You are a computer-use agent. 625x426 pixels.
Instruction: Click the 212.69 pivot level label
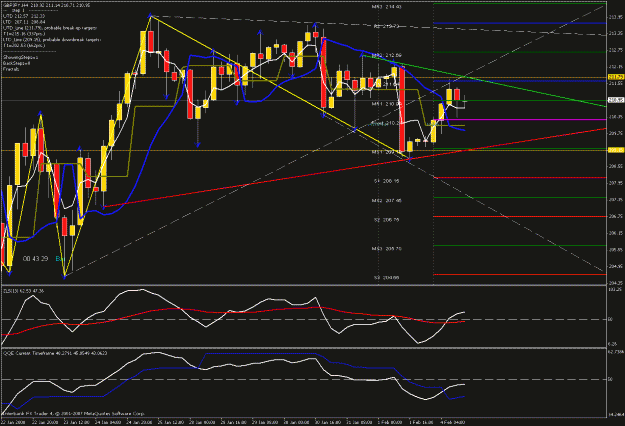(x=387, y=55)
